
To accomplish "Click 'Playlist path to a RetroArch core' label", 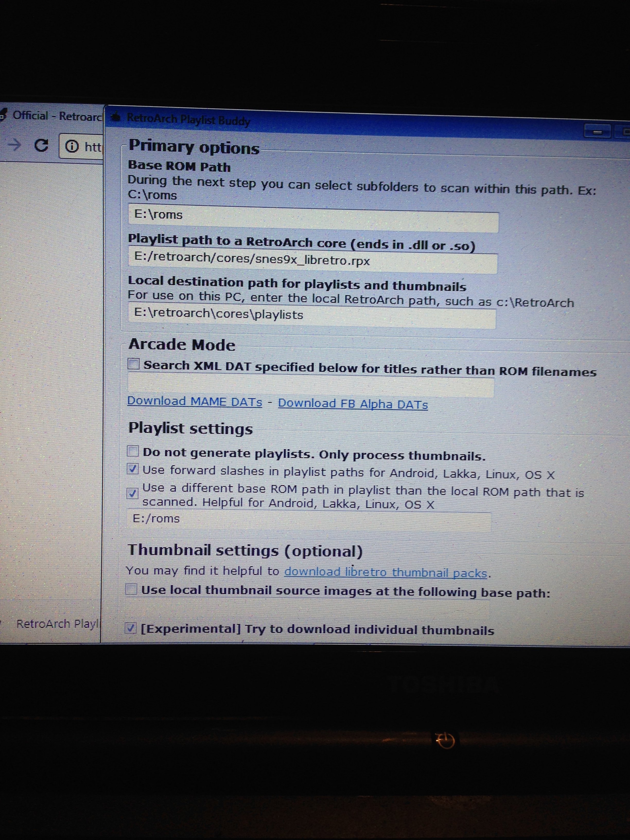I will point(302,243).
